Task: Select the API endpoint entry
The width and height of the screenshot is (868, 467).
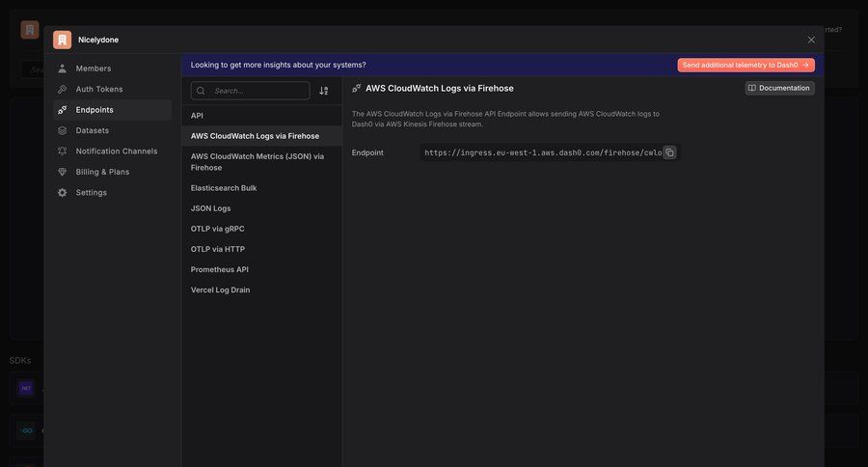Action: tap(261, 116)
